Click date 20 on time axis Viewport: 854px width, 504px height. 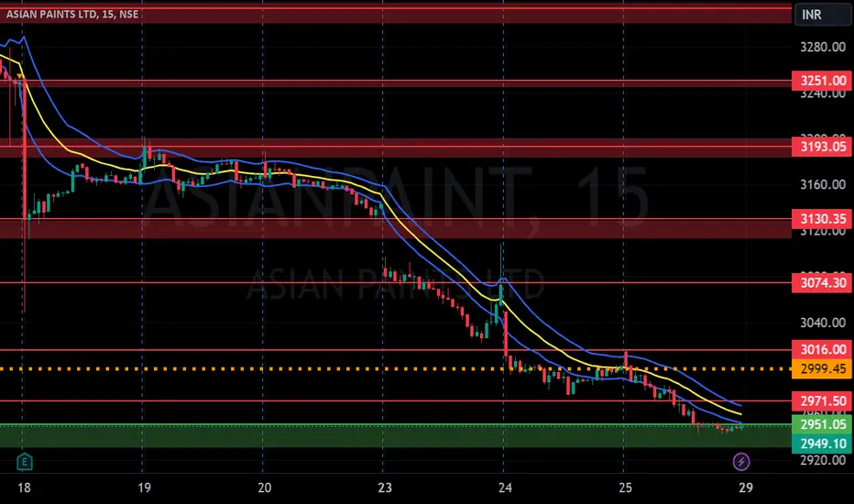pyautogui.click(x=264, y=488)
